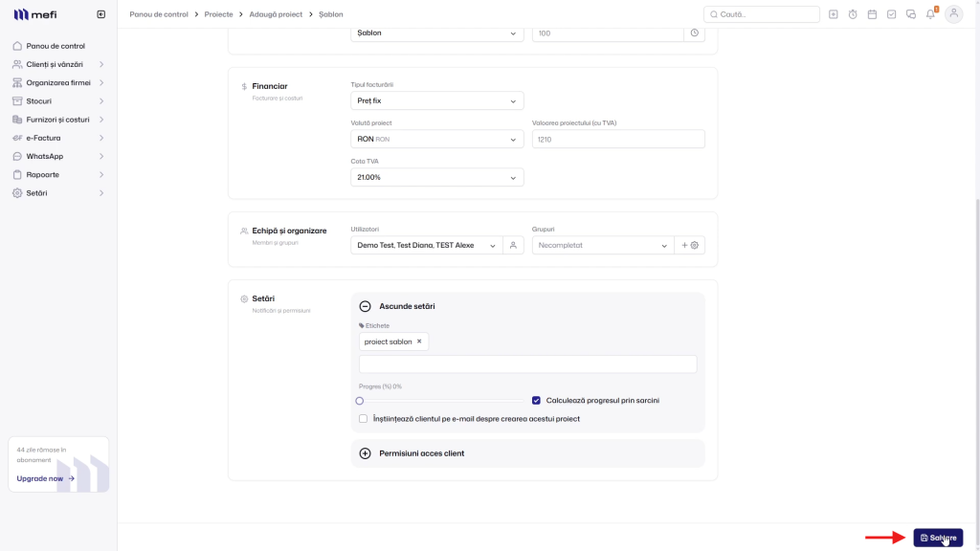This screenshot has height=551, width=980.
Task: Open the tasks checkmark icon in top bar
Action: tap(891, 14)
